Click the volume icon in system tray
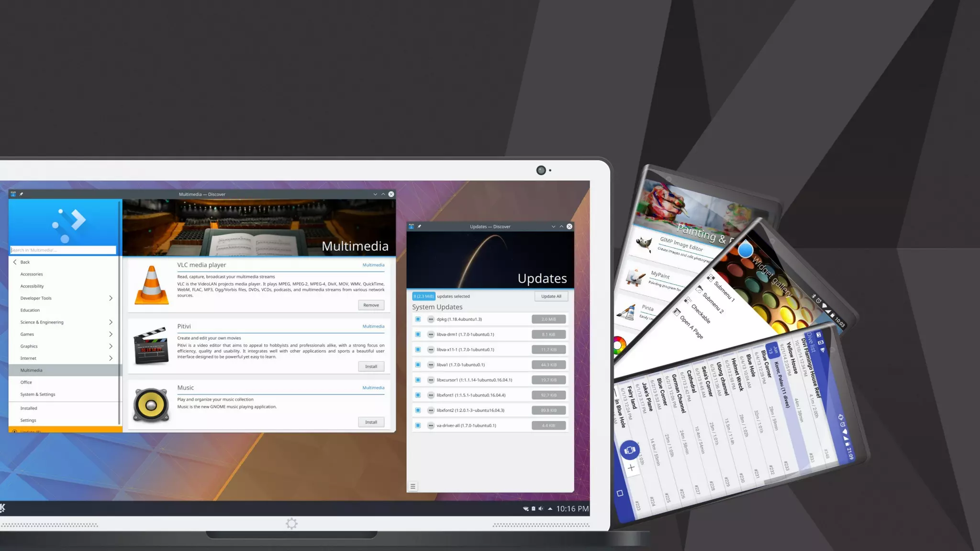This screenshot has width=980, height=551. click(541, 508)
